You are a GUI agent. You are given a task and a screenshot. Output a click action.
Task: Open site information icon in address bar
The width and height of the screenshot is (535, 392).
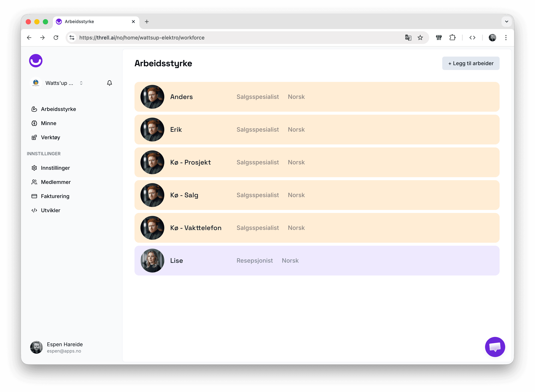[x=72, y=38]
